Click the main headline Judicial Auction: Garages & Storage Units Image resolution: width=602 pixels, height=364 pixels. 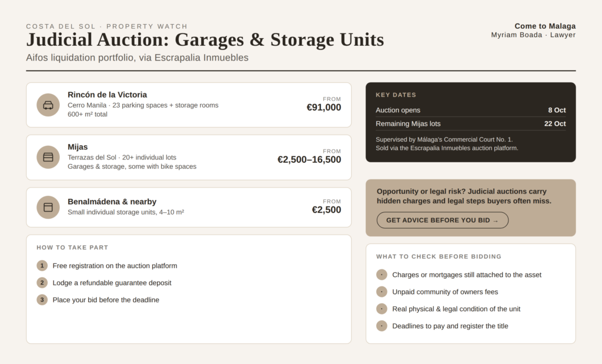[x=205, y=39]
